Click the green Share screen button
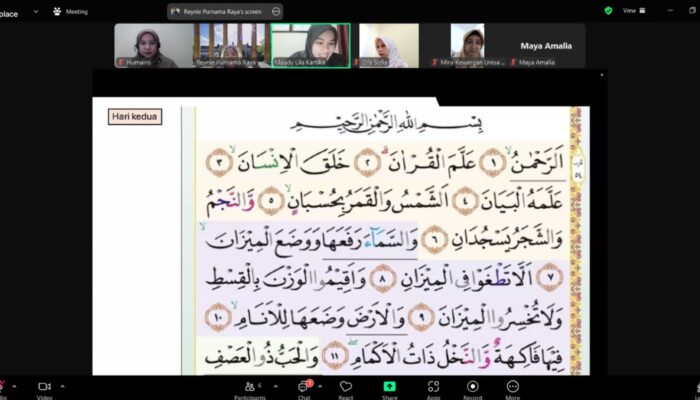700x400 pixels. coord(389,390)
